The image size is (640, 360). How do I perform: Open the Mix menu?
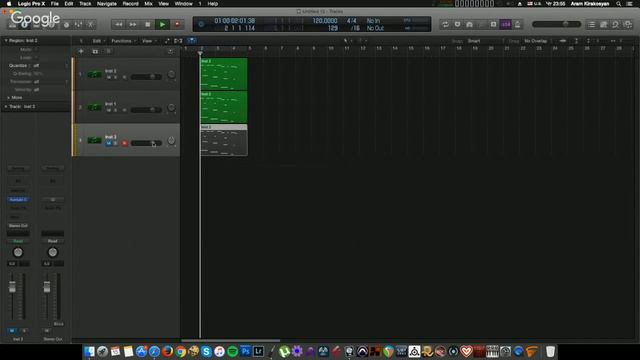click(x=149, y=4)
